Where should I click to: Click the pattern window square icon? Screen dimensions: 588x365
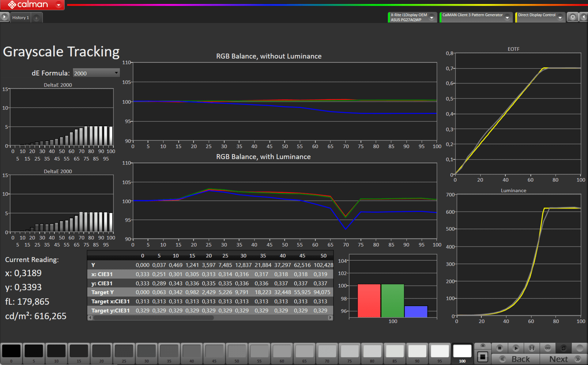pyautogui.click(x=483, y=357)
